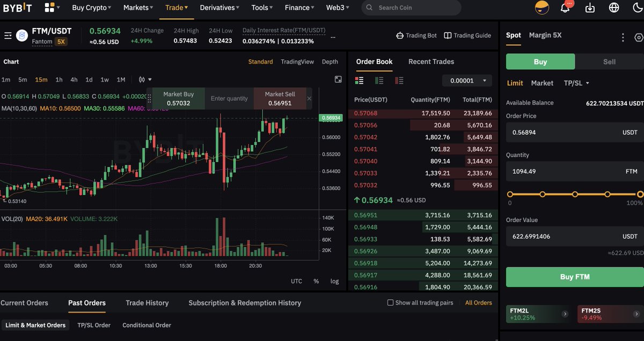Open the order panel three-dot menu
Viewport: 644px width, 341px height.
coord(623,38)
